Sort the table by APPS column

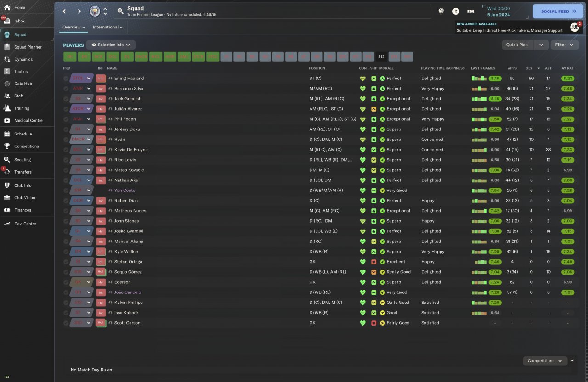pyautogui.click(x=512, y=68)
